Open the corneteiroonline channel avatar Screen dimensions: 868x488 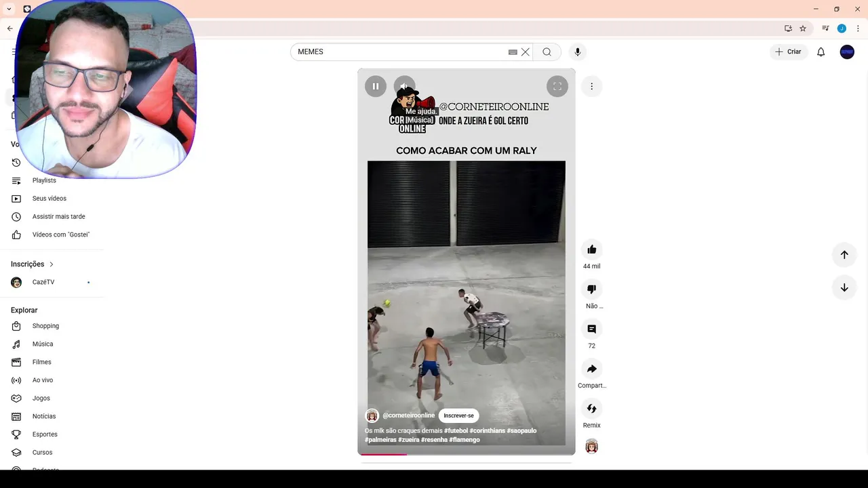(x=372, y=415)
